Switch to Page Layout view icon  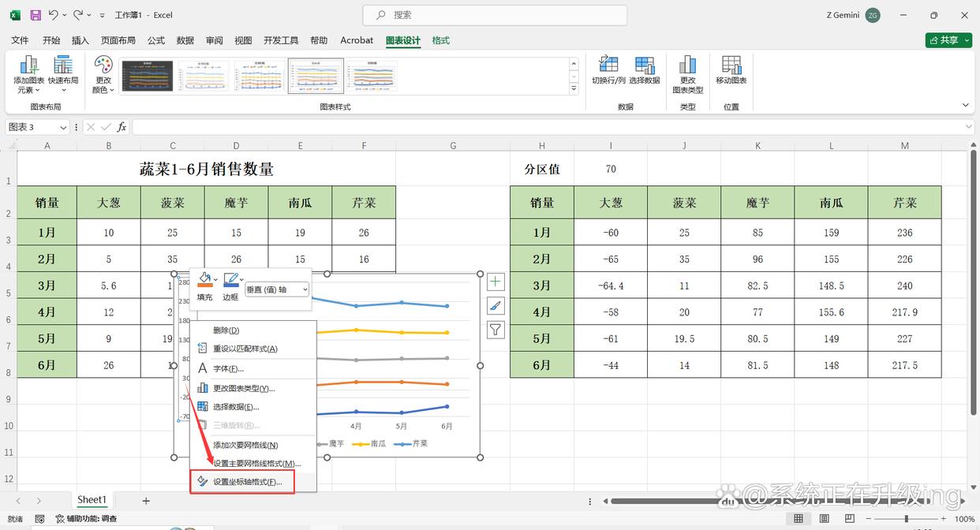pyautogui.click(x=823, y=519)
